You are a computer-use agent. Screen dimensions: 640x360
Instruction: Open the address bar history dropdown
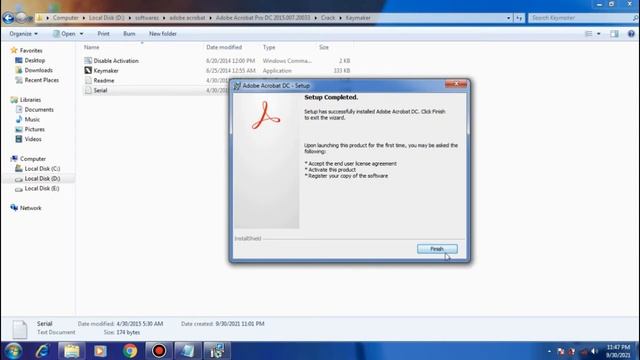508,18
